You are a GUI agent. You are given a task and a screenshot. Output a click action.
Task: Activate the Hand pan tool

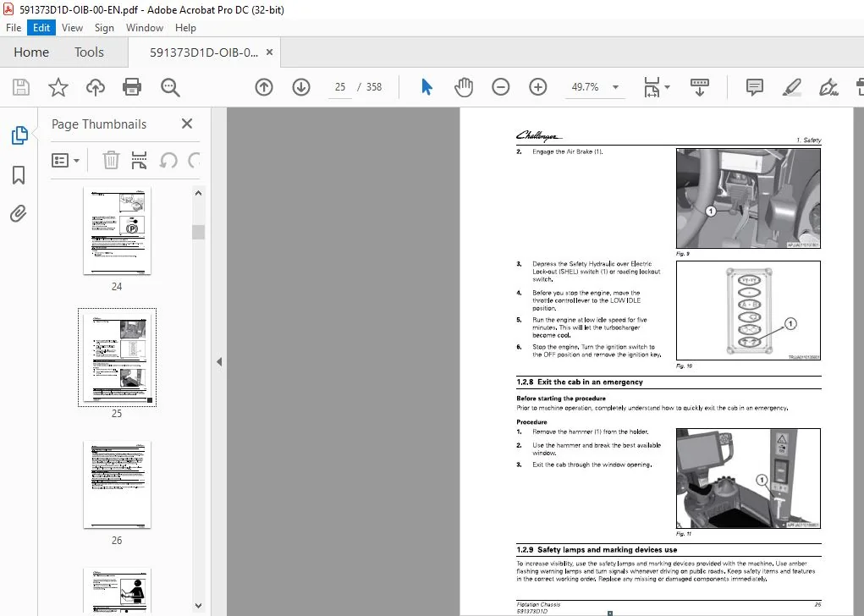[464, 87]
